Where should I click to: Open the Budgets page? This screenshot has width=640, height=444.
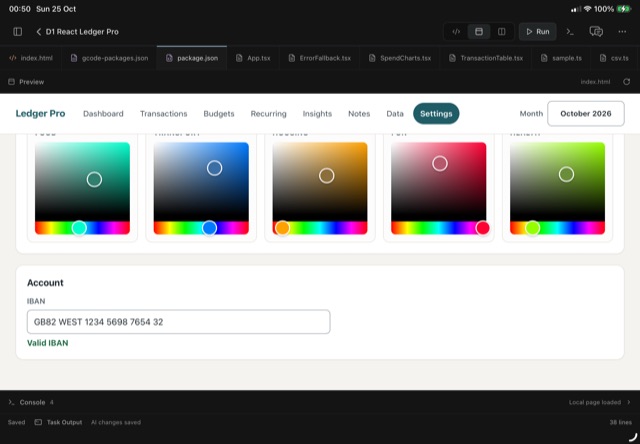coord(219,114)
